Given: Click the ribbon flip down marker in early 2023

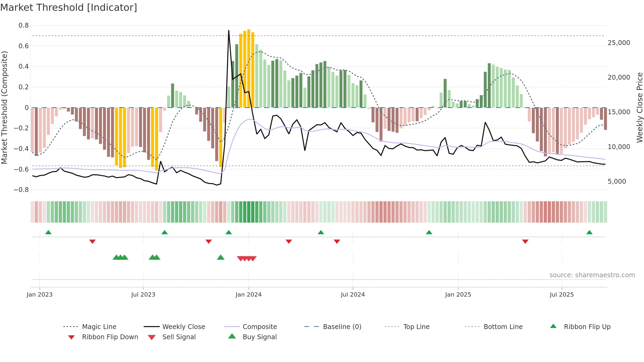Looking at the screenshot, I should pos(92,242).
